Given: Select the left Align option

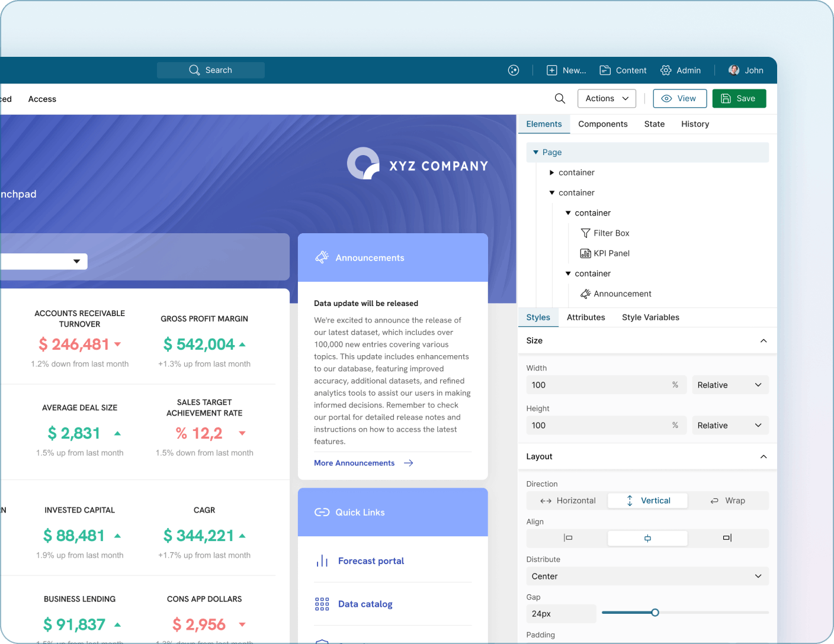Looking at the screenshot, I should tap(566, 538).
